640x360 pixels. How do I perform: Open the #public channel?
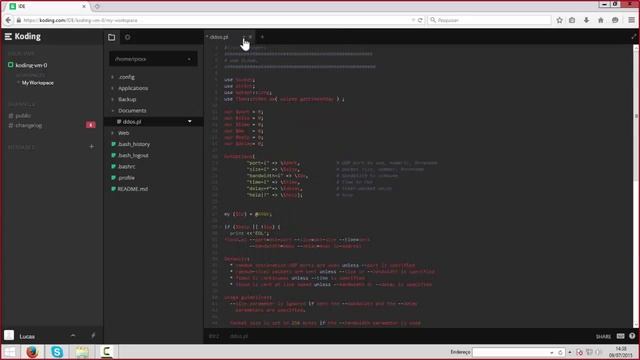tap(23, 116)
